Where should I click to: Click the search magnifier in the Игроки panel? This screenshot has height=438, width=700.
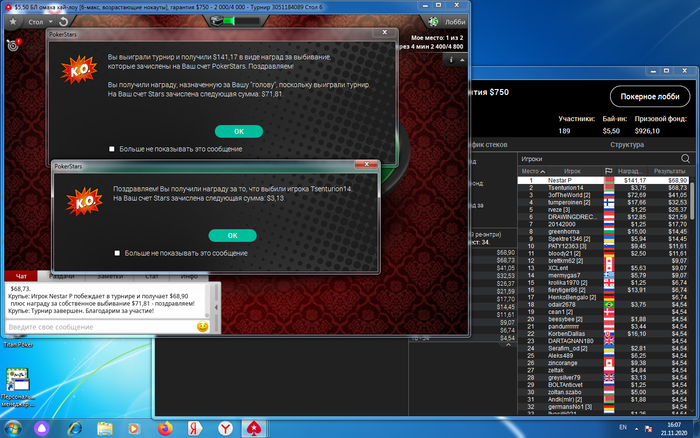(x=685, y=159)
